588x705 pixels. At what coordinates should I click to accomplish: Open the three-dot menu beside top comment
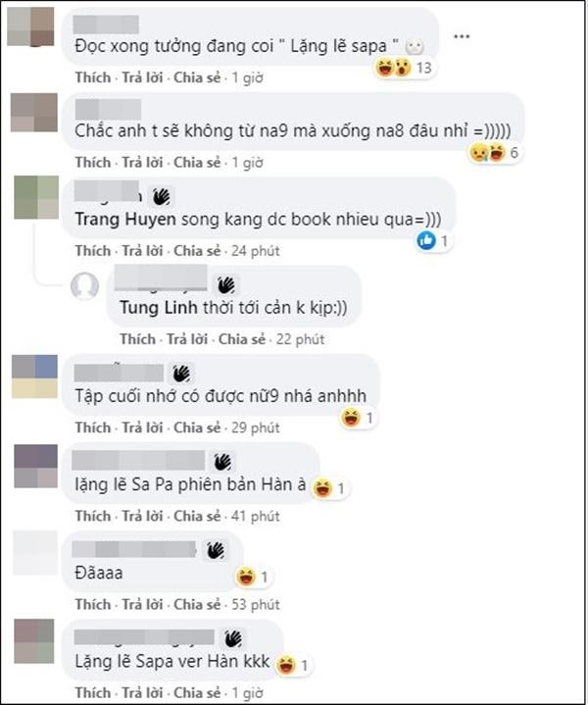point(462,36)
